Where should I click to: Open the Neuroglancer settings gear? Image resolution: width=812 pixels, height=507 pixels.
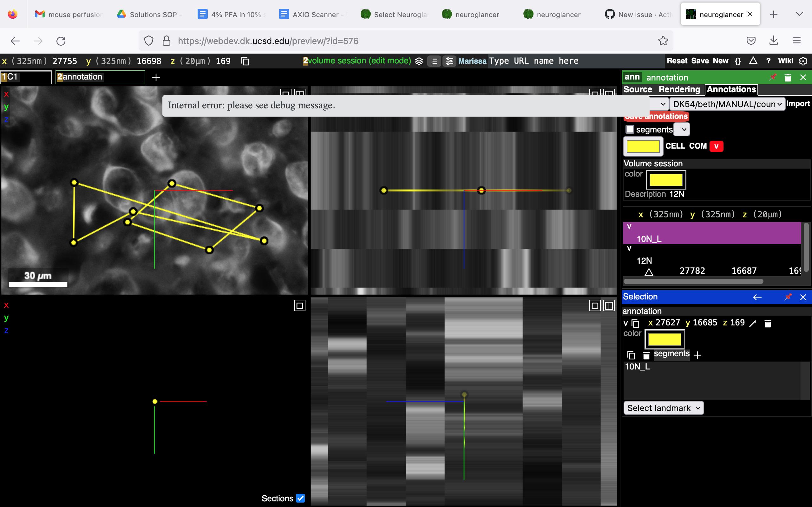[803, 61]
